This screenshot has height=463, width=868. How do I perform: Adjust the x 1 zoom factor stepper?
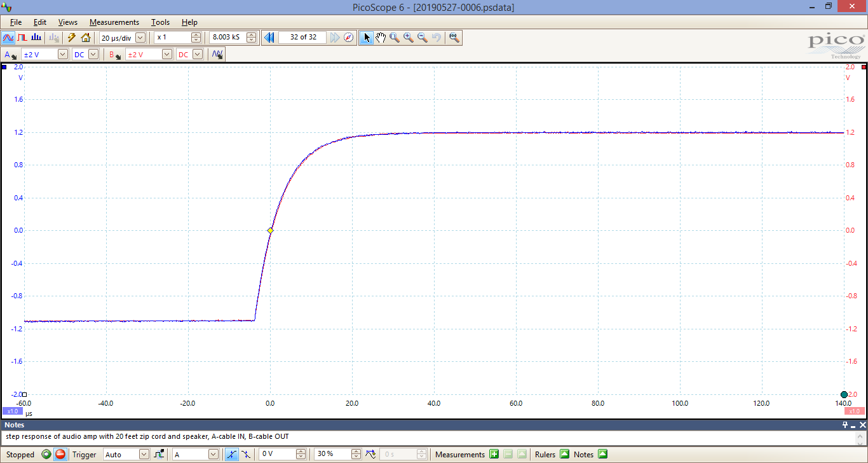(x=196, y=38)
